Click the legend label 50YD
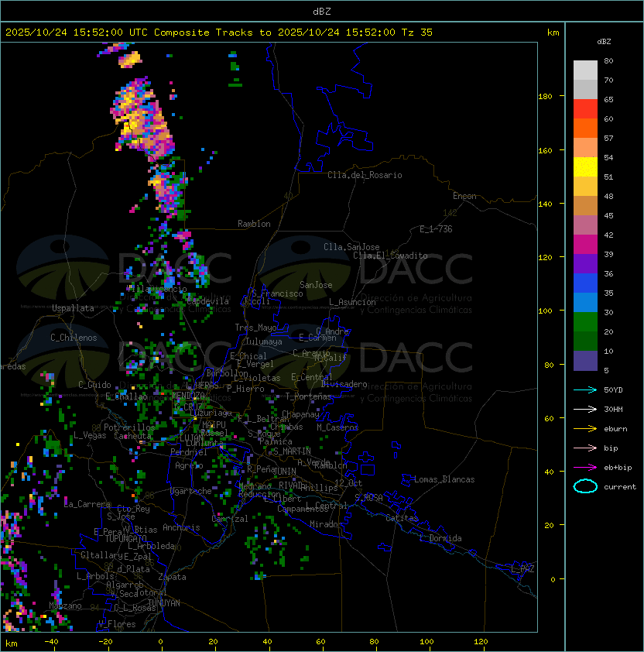The height and width of the screenshot is (652, 644). [613, 390]
